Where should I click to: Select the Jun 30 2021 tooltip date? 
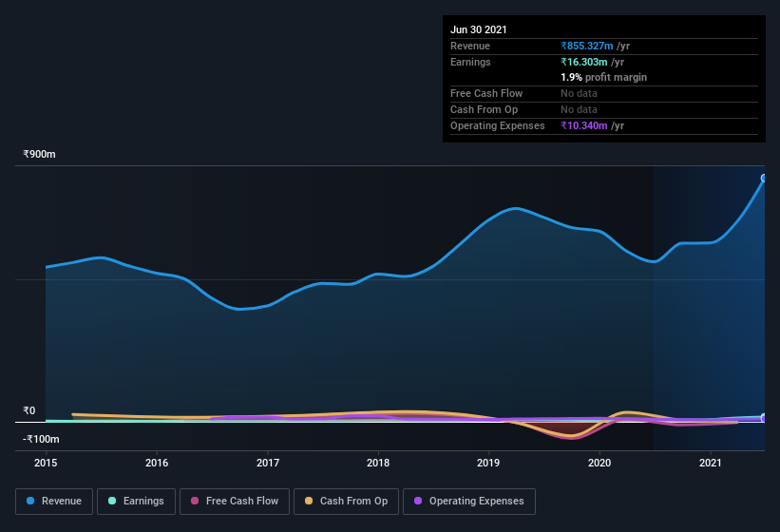pos(479,29)
